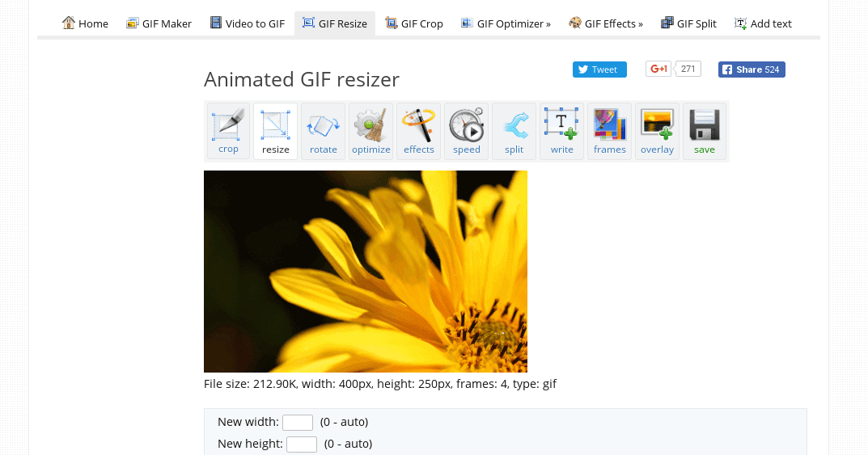Image resolution: width=868 pixels, height=455 pixels.
Task: Select the resize tool icon
Action: click(x=276, y=131)
